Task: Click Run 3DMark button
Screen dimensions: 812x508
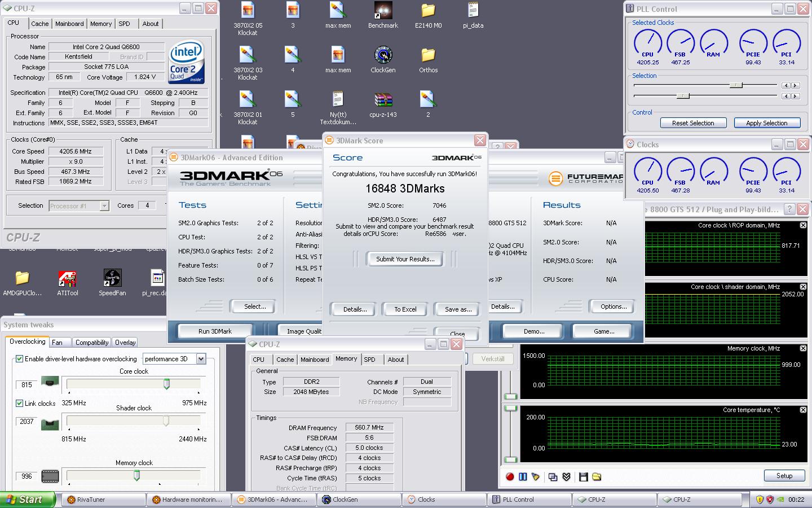Action: 215,331
